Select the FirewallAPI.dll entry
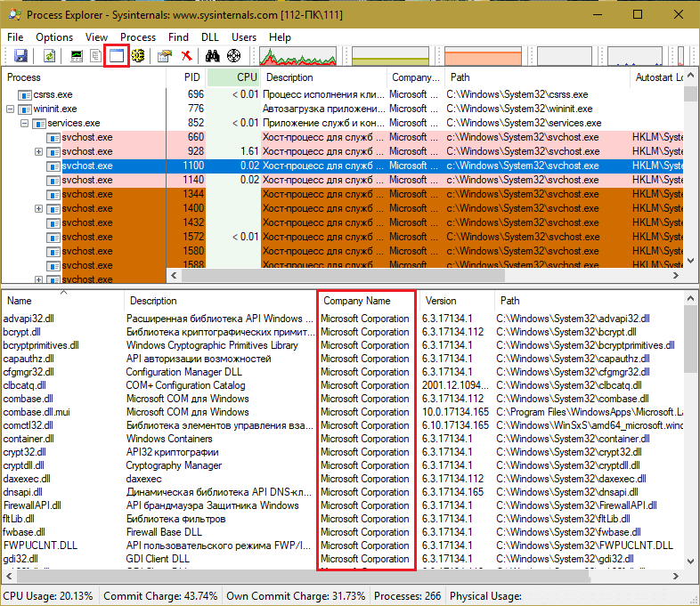The image size is (700, 606). [x=32, y=505]
